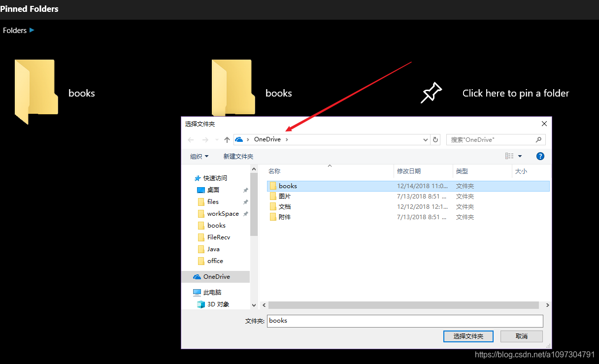Open office folder in quick access
Image resolution: width=599 pixels, height=364 pixels.
click(x=210, y=261)
